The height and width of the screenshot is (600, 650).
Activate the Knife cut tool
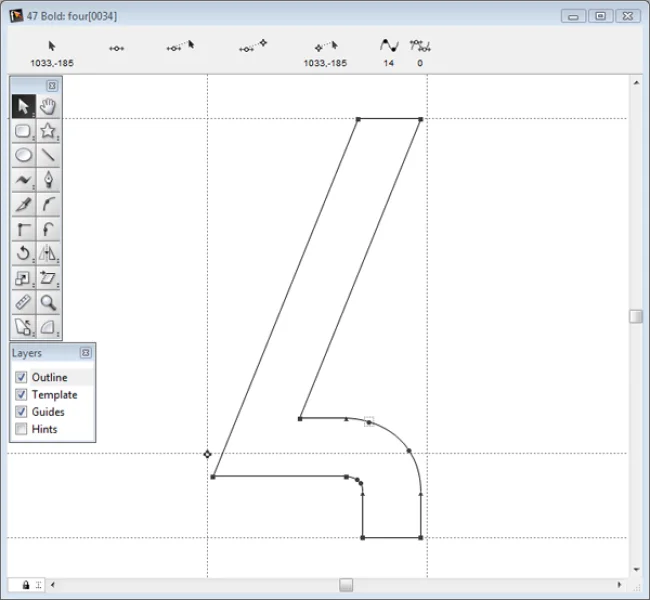(x=24, y=204)
